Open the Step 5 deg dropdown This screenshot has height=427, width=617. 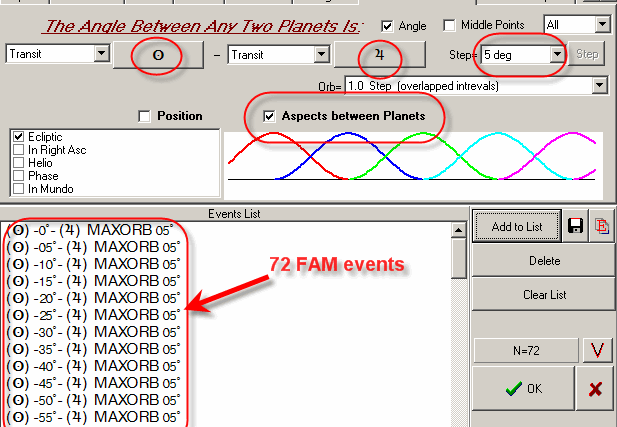[557, 54]
